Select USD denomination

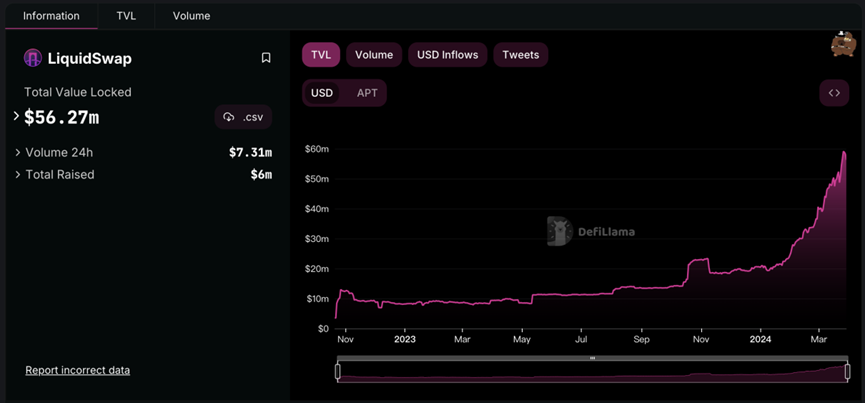(x=322, y=93)
